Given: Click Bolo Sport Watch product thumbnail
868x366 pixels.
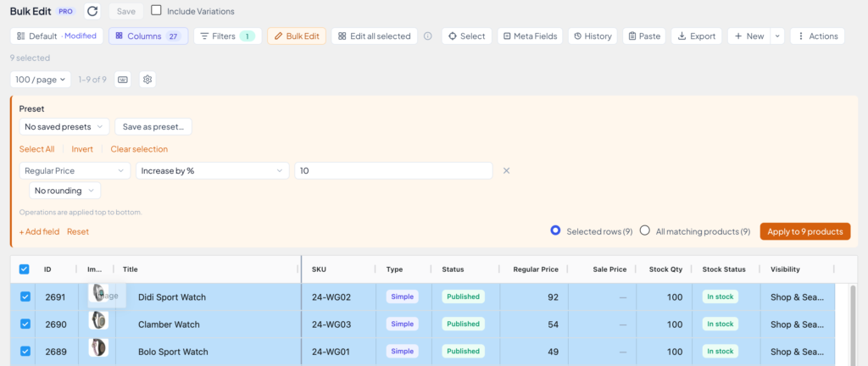Looking at the screenshot, I should point(98,347).
